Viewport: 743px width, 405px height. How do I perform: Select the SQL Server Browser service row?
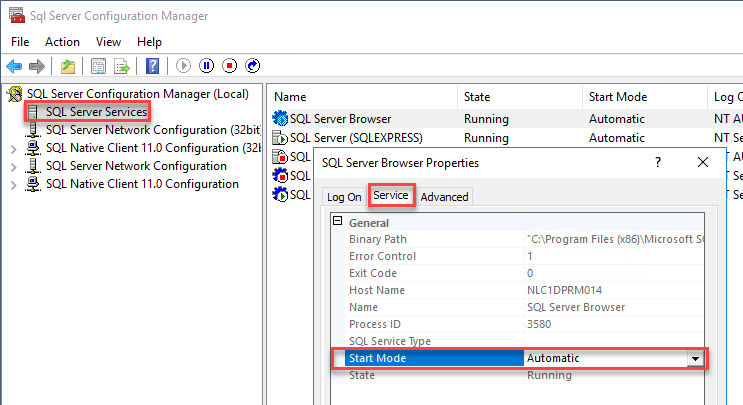[x=340, y=118]
